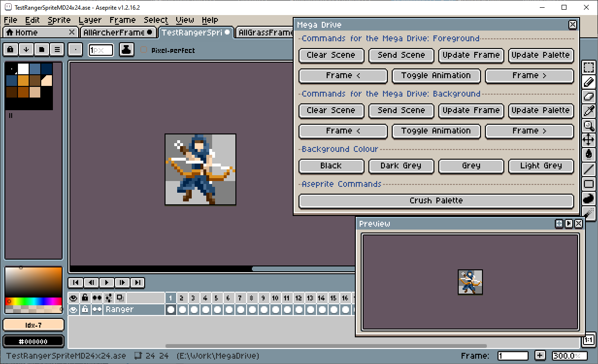
Task: Open the palette presets icon
Action: pos(41,50)
